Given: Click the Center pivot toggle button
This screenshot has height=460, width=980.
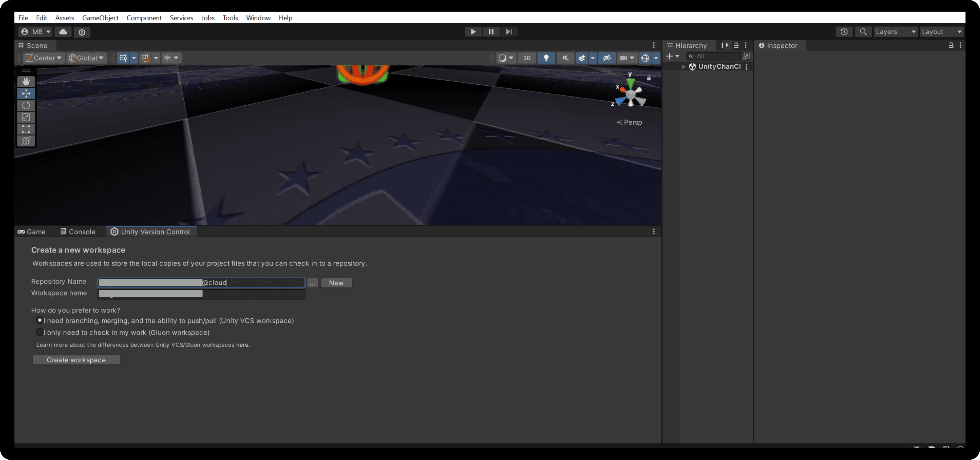Looking at the screenshot, I should point(42,57).
